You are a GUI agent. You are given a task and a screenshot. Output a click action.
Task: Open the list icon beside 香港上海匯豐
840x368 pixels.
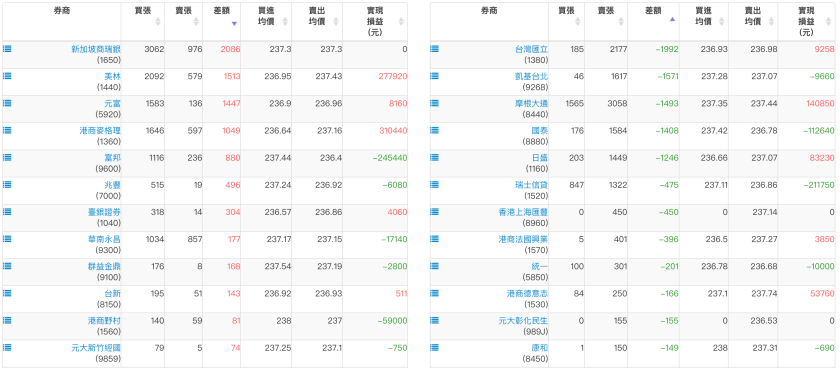[434, 212]
